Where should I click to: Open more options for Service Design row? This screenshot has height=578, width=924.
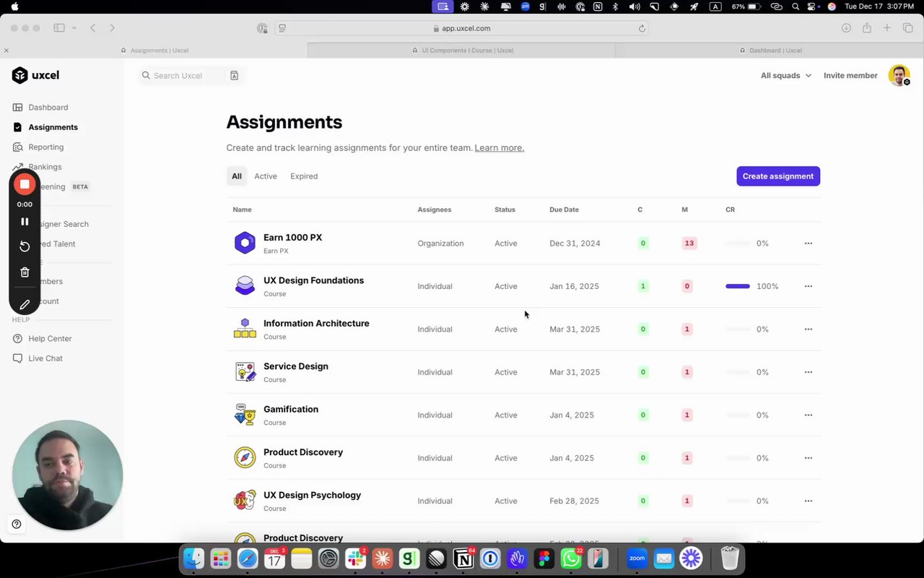(x=808, y=372)
